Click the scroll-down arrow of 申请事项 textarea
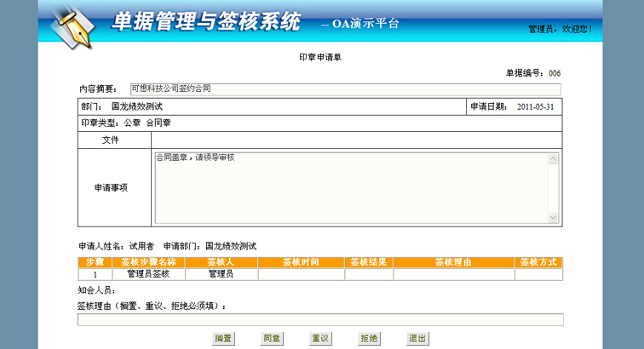This screenshot has width=644, height=349. pos(554,220)
